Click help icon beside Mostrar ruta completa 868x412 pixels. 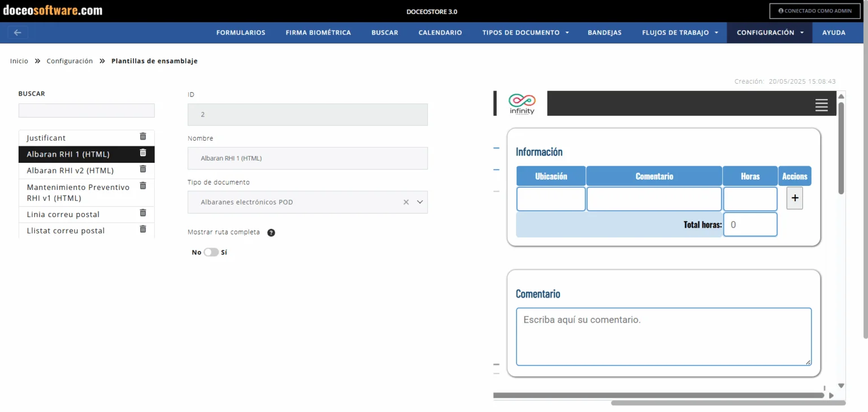pyautogui.click(x=271, y=232)
